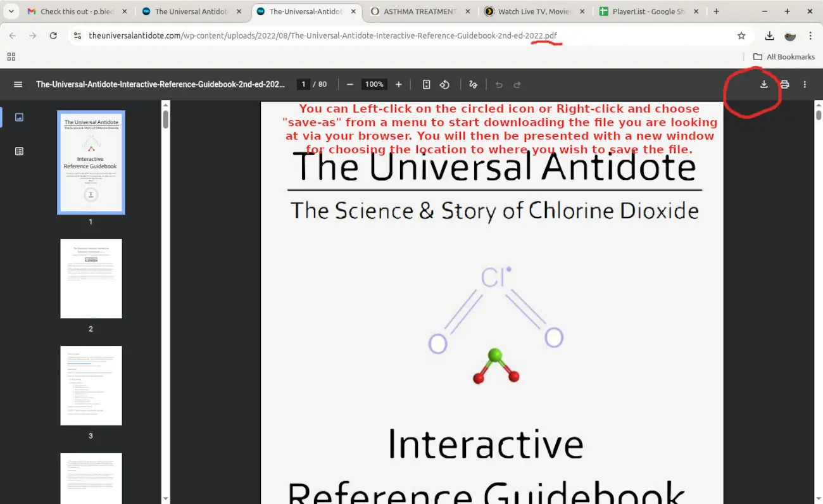This screenshot has width=823, height=504.
Task: Click the address bar URL
Action: click(323, 36)
